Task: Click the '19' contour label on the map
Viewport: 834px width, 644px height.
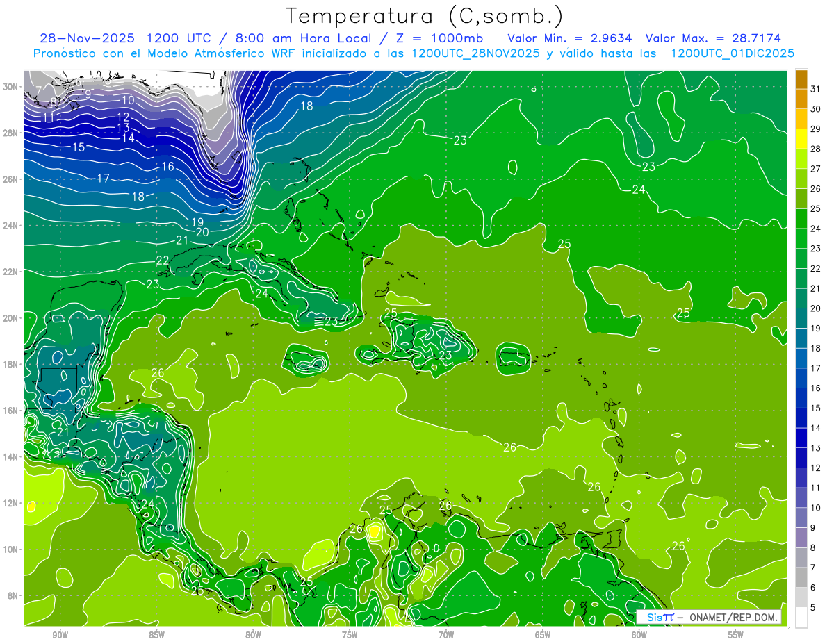Action: [197, 222]
